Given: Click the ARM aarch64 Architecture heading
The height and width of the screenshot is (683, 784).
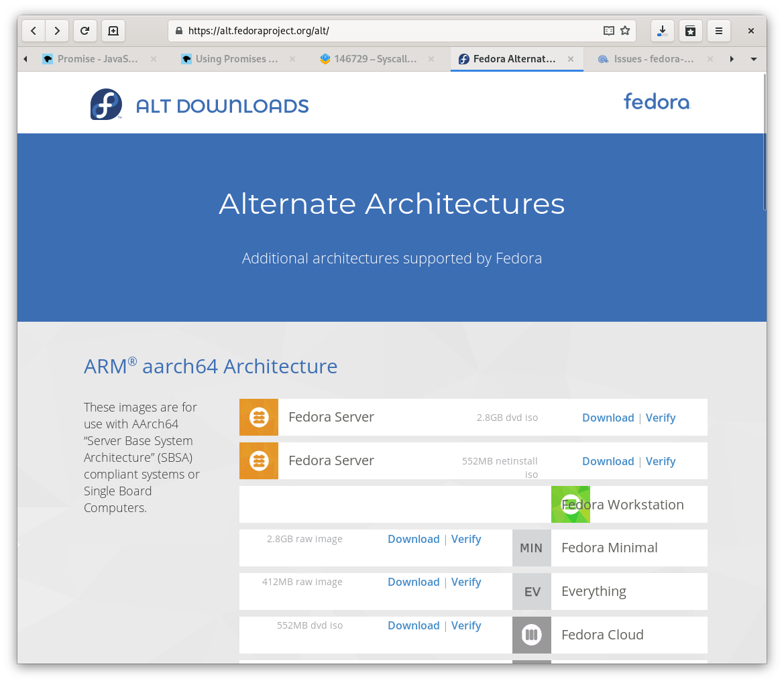Looking at the screenshot, I should pos(211,366).
